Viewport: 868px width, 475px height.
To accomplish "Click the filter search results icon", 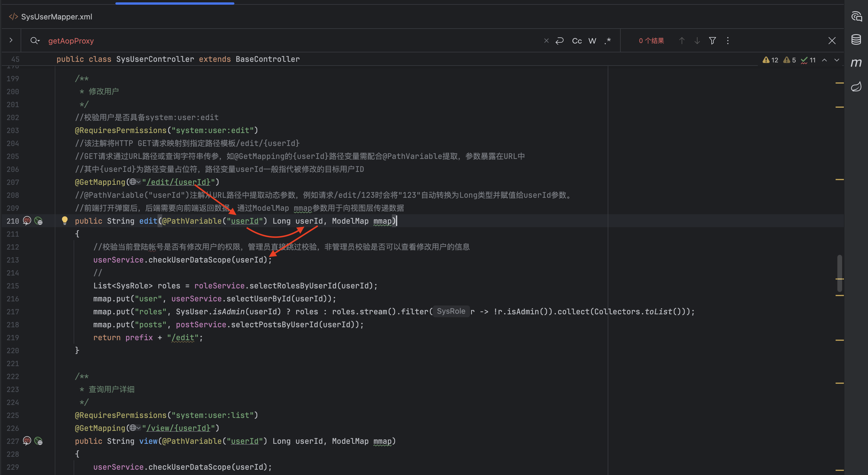I will tap(712, 41).
